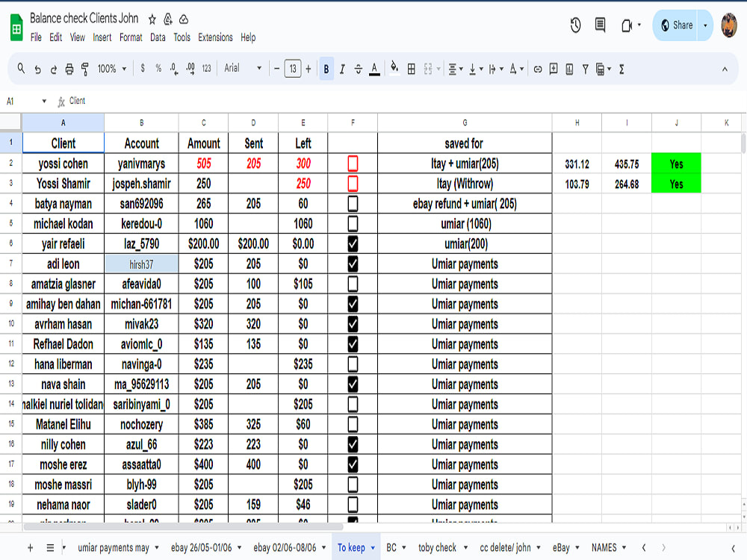Switch to the umiar payments may tab
The height and width of the screenshot is (560, 747).
(114, 547)
